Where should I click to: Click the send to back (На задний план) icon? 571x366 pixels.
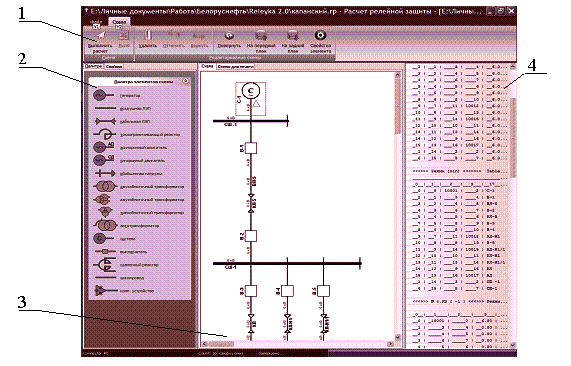point(293,36)
